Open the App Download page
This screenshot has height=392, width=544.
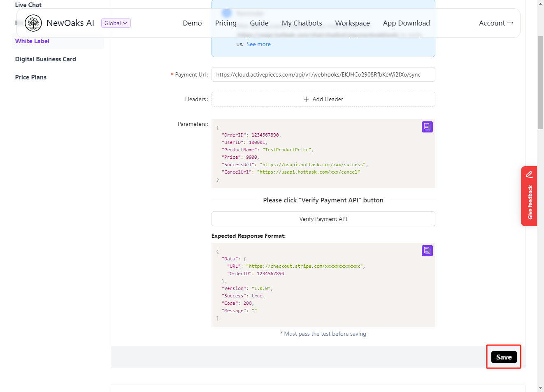[x=406, y=23]
